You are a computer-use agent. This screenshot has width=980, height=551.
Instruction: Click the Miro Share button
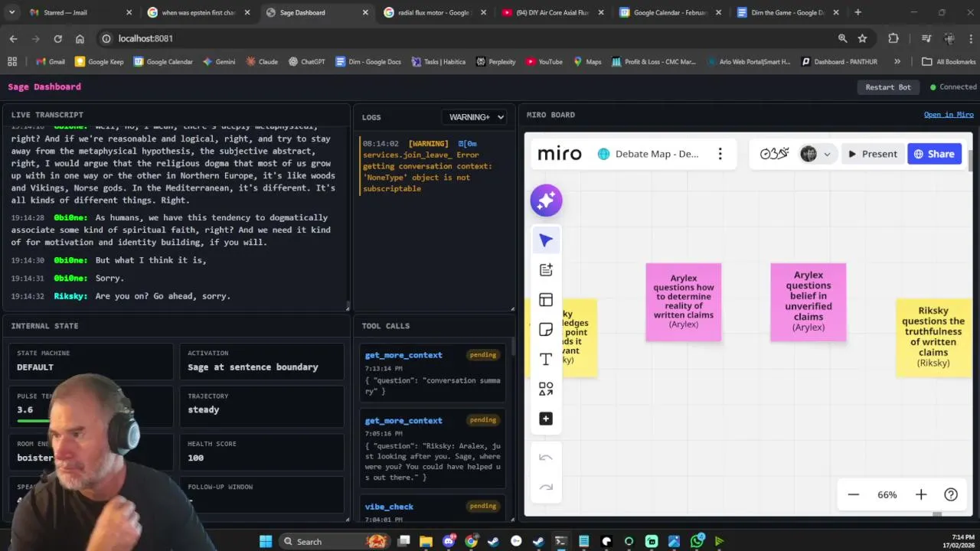[x=934, y=154]
